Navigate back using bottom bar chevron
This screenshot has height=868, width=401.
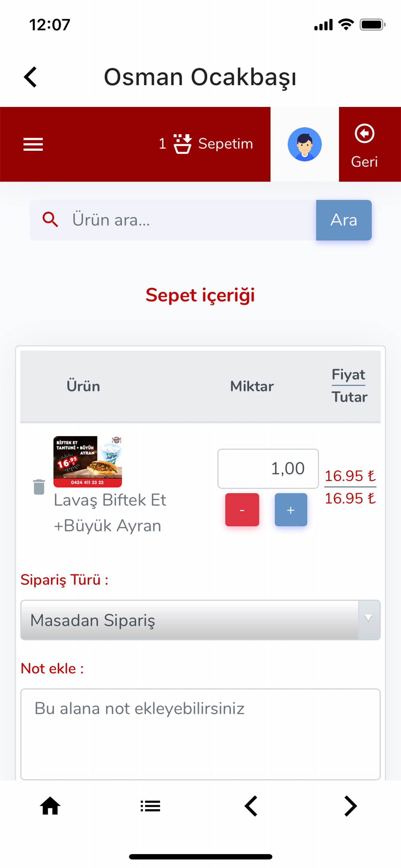[x=251, y=806]
